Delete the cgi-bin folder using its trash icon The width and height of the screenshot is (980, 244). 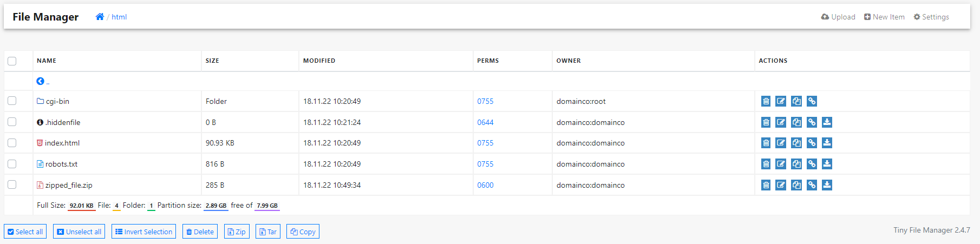coord(766,101)
